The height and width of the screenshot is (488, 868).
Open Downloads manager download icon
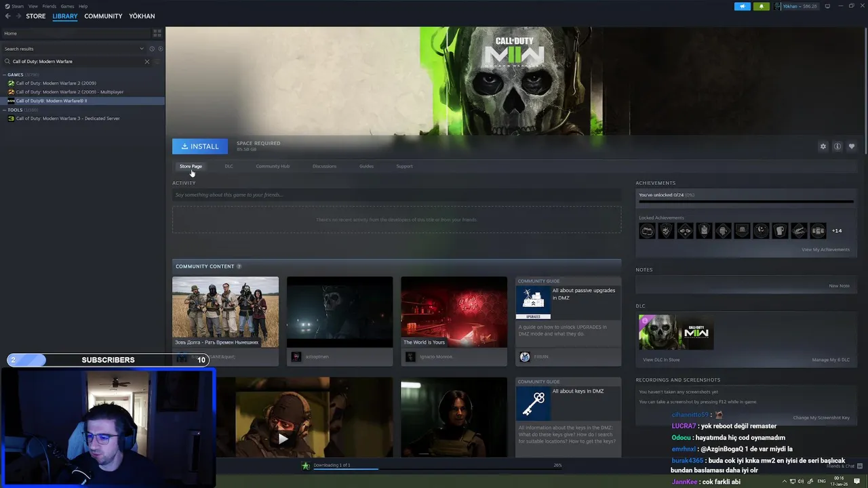tap(306, 466)
